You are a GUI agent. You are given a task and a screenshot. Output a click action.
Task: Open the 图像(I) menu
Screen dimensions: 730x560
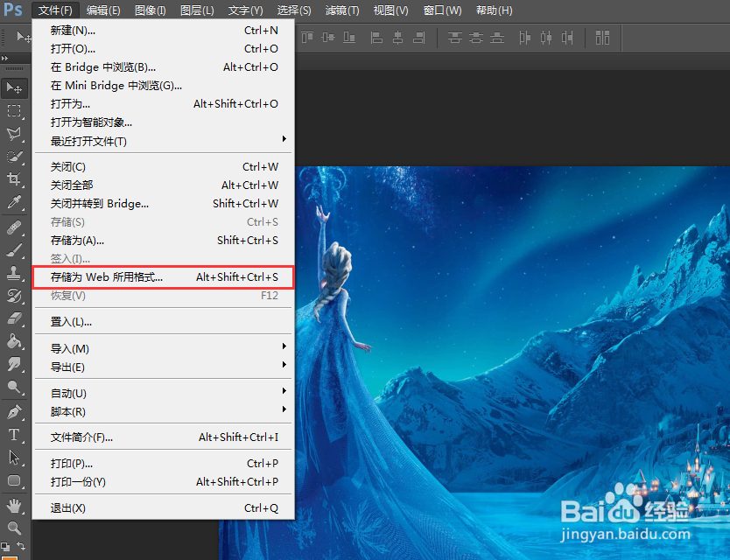coord(151,10)
